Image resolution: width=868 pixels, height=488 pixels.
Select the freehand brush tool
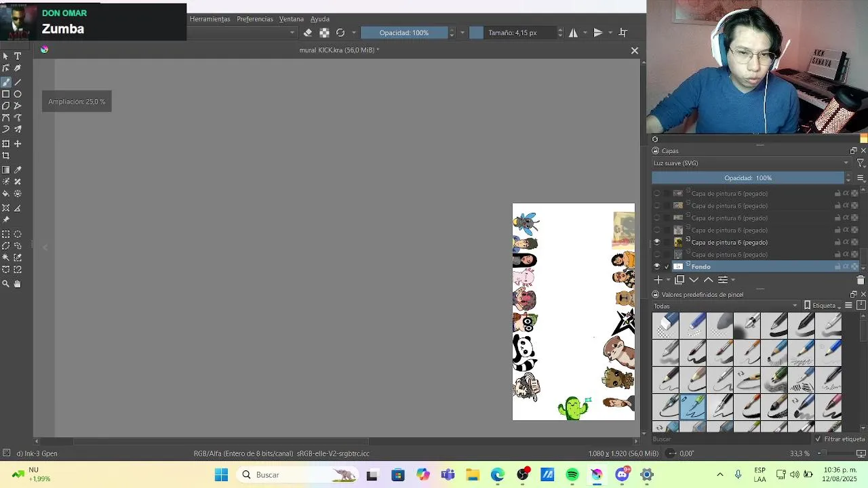point(6,82)
